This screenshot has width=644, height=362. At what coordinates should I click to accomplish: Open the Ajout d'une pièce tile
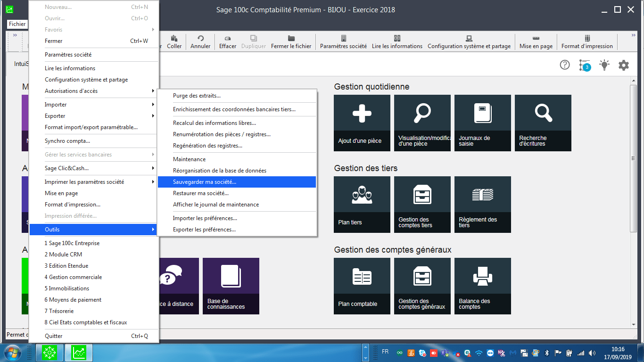coord(362,123)
